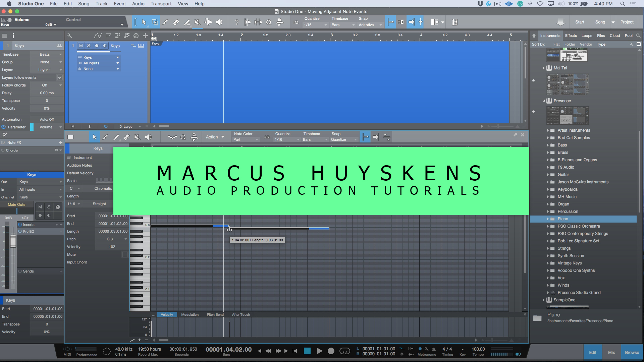Choose the Bend tool in arrange toolbar

point(208,22)
